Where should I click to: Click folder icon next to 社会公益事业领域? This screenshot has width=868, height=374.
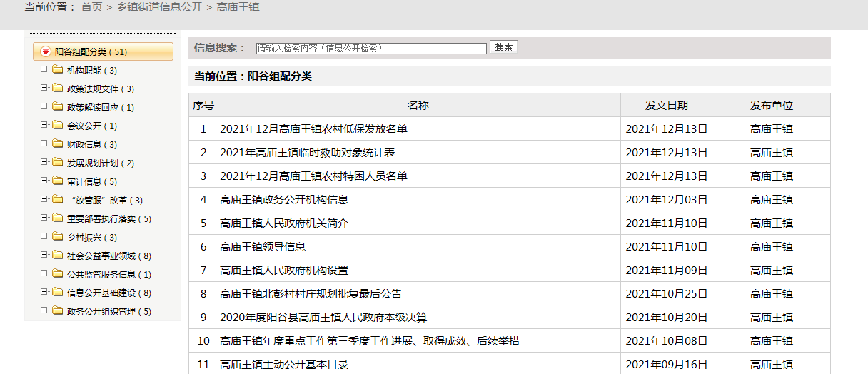pos(57,256)
